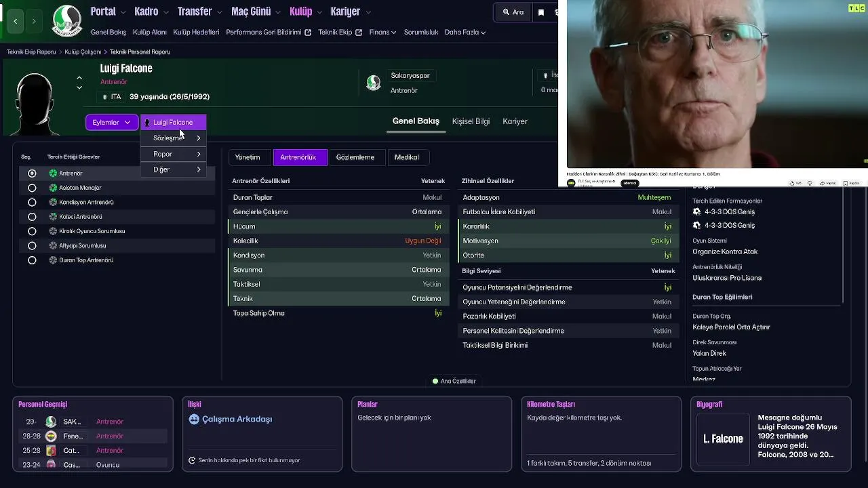Click the Sakaryaspor club crest in header
Image resolution: width=868 pixels, height=488 pixels.
[x=66, y=21]
